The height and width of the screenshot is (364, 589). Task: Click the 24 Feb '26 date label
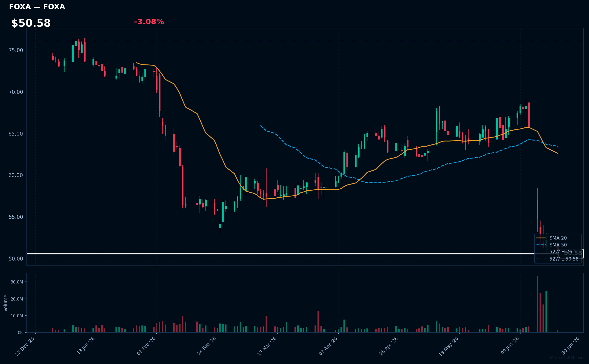point(206,346)
